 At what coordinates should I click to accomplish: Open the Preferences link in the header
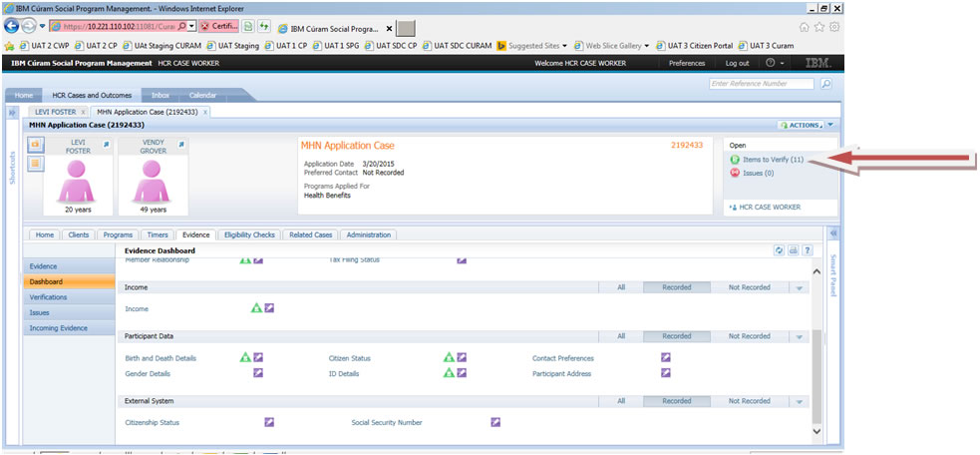[x=687, y=63]
